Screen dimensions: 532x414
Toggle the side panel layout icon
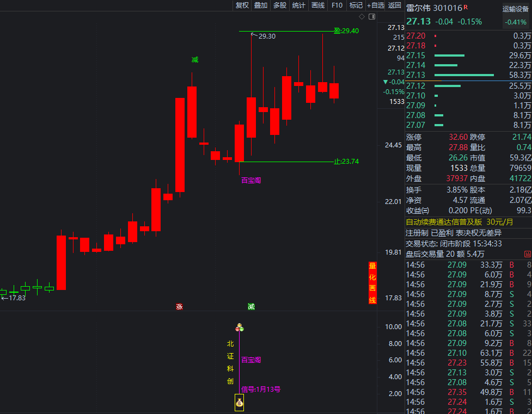tap(372, 17)
